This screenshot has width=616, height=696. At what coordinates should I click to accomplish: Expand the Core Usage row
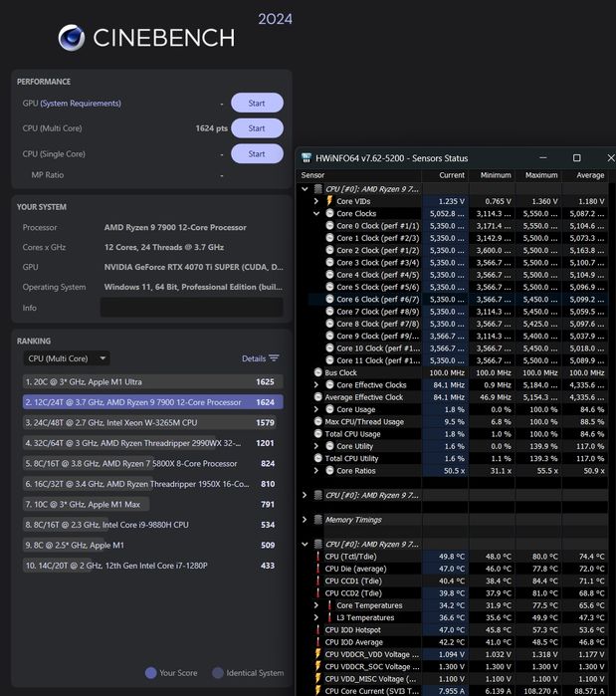click(x=316, y=409)
